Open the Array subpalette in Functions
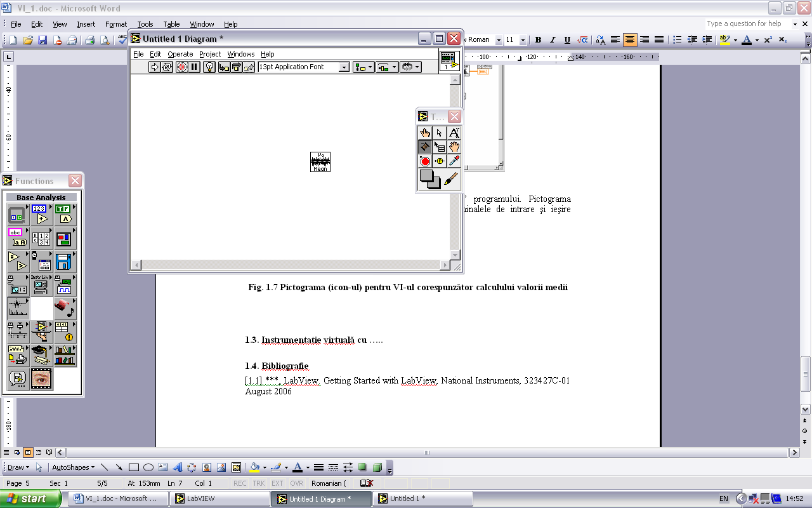The width and height of the screenshot is (812, 508). pyautogui.click(x=41, y=238)
